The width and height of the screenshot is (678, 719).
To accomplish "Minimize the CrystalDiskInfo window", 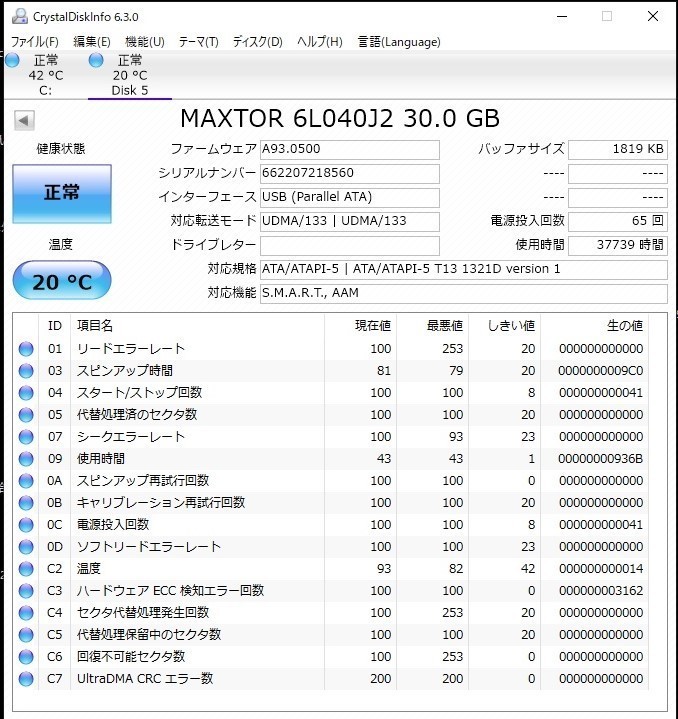I will click(562, 17).
